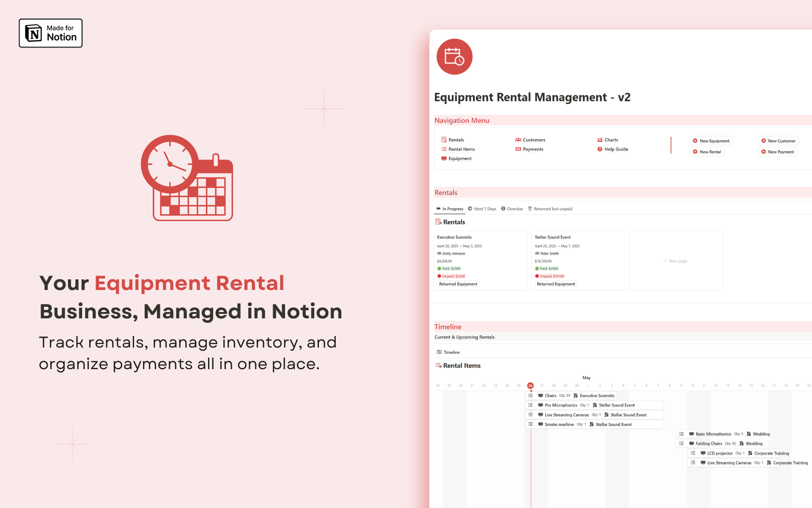Screen dimensions: 812x508
Task: Open Rentals from the navigation menu
Action: point(455,140)
